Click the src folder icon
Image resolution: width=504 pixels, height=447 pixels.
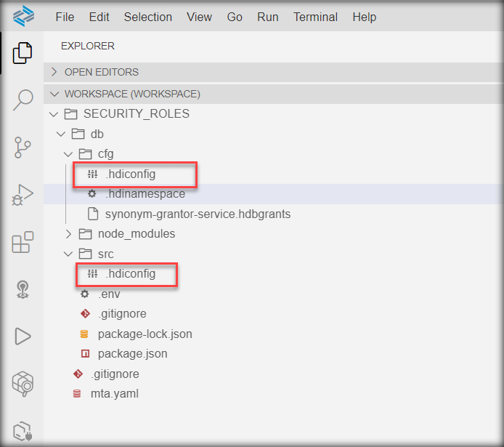coord(85,254)
